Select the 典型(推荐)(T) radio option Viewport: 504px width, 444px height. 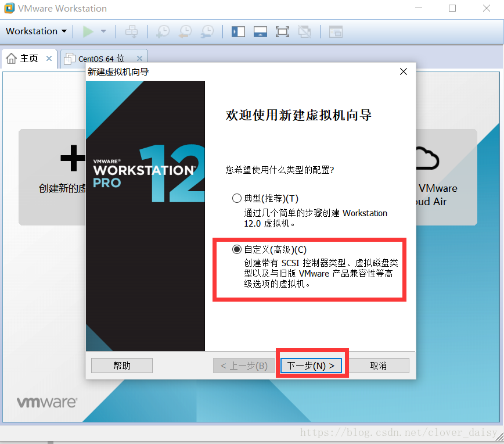coord(237,198)
